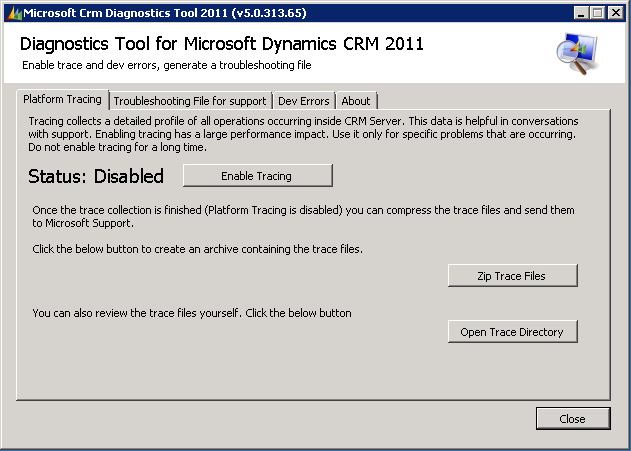Open Trace Directory button click
This screenshot has width=631, height=451.
(x=513, y=332)
